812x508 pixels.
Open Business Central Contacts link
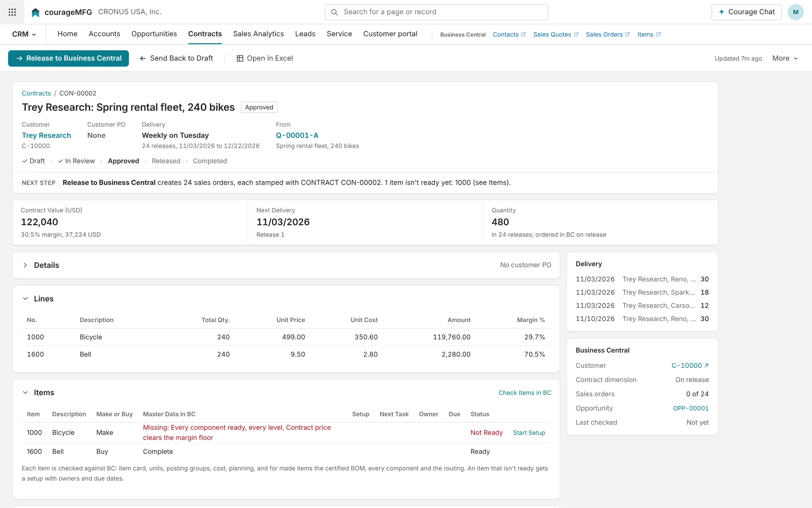pyautogui.click(x=509, y=35)
